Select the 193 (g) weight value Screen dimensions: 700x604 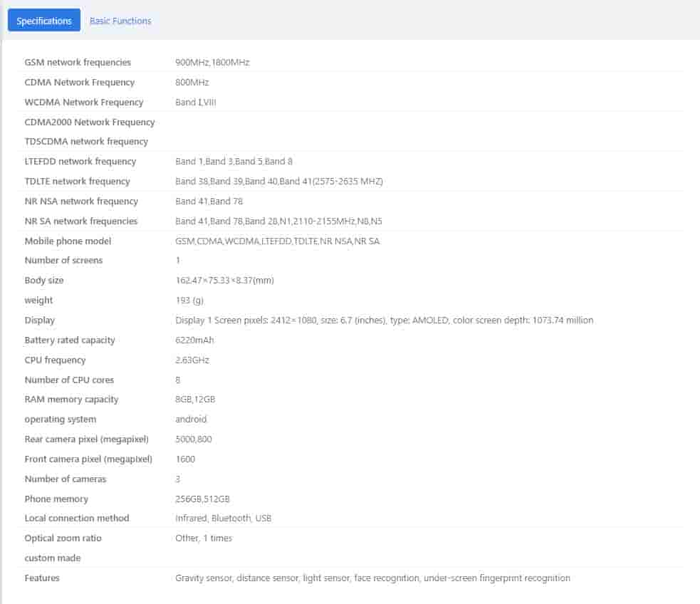click(189, 301)
